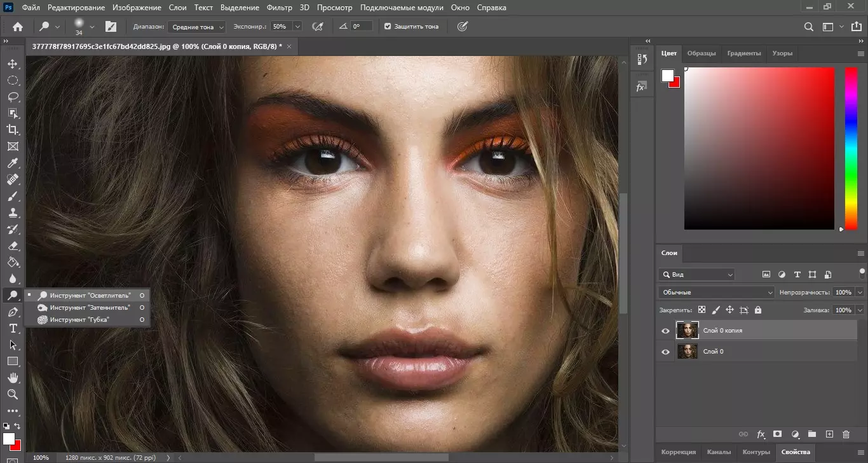Open the blend mode Обычные dropdown
Viewport: 868px width, 463px height.
pos(717,293)
